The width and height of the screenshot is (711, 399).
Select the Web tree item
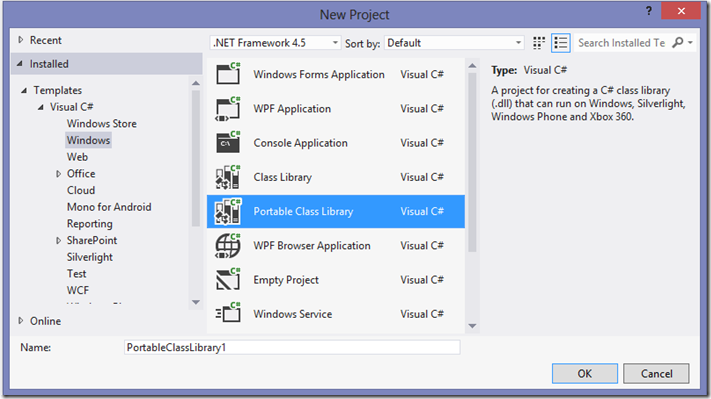coord(78,157)
